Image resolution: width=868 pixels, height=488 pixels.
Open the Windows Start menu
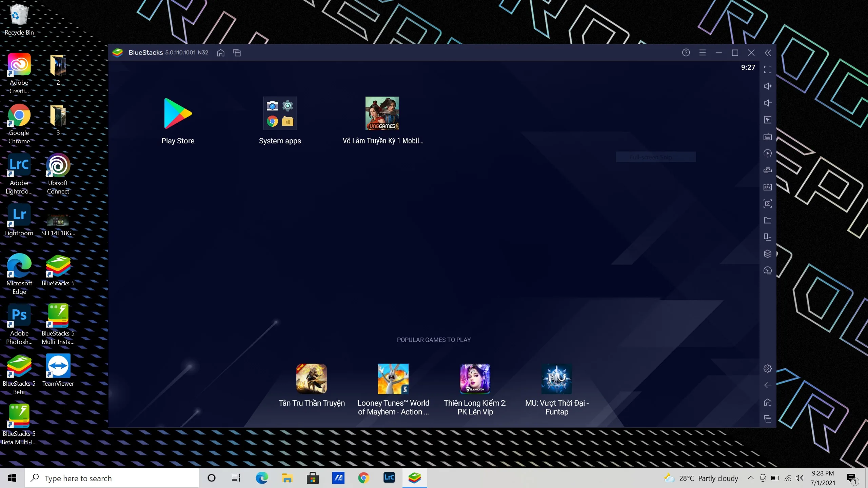[12, 478]
